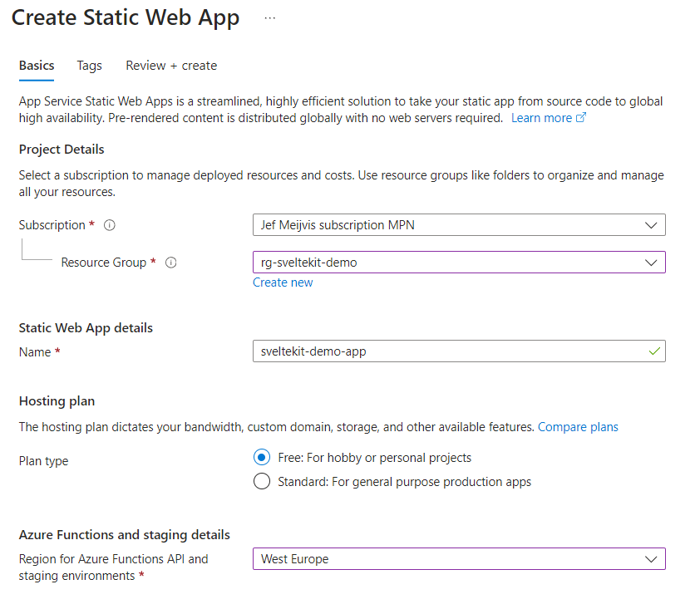Go to the Review + create tab
The image size is (700, 604).
(x=171, y=66)
